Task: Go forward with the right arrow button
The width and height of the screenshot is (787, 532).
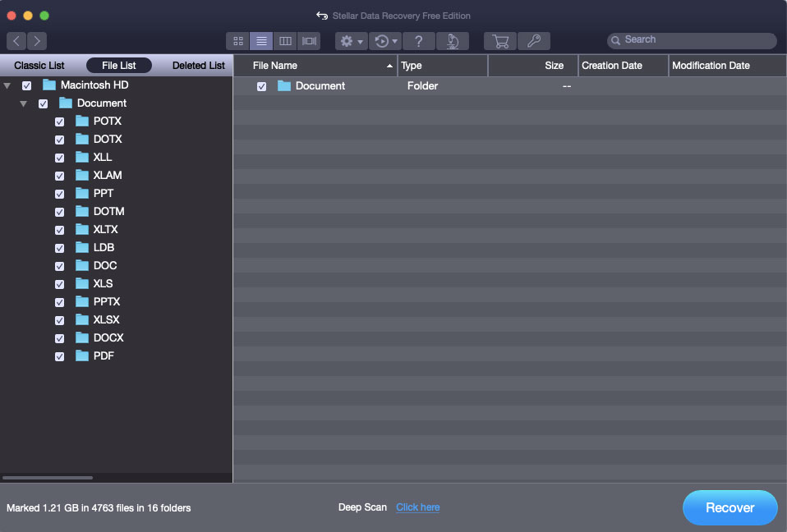Action: click(37, 40)
